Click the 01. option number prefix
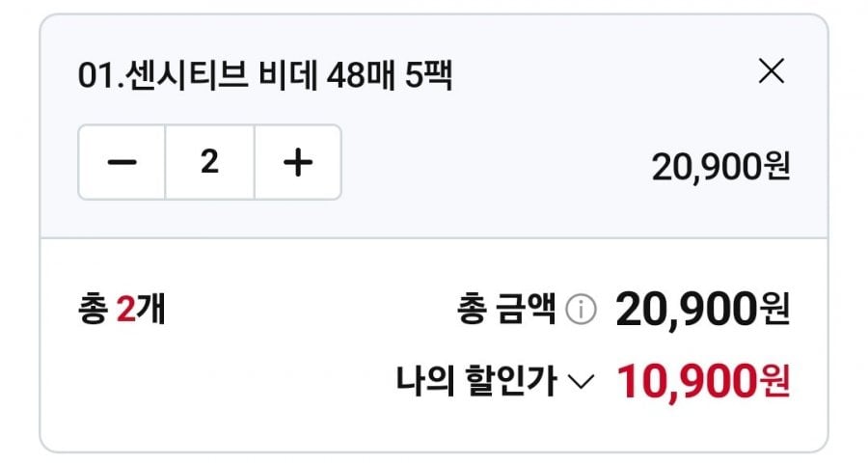 [x=95, y=75]
